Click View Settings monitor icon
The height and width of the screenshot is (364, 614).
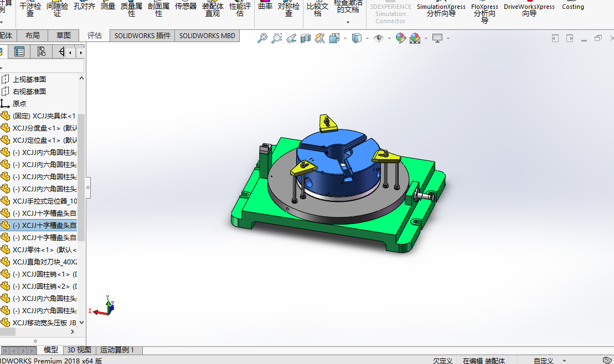click(x=437, y=38)
